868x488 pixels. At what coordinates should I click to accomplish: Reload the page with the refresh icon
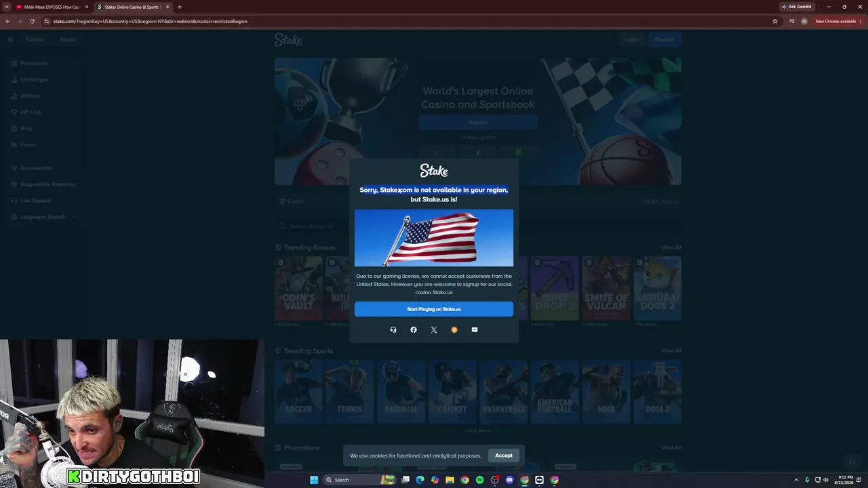[x=32, y=21]
